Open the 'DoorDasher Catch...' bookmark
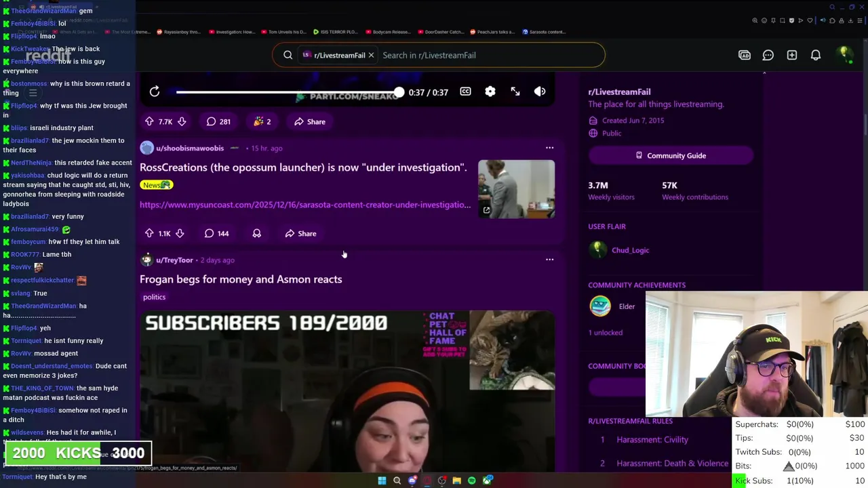This screenshot has height=488, width=868. [x=441, y=32]
